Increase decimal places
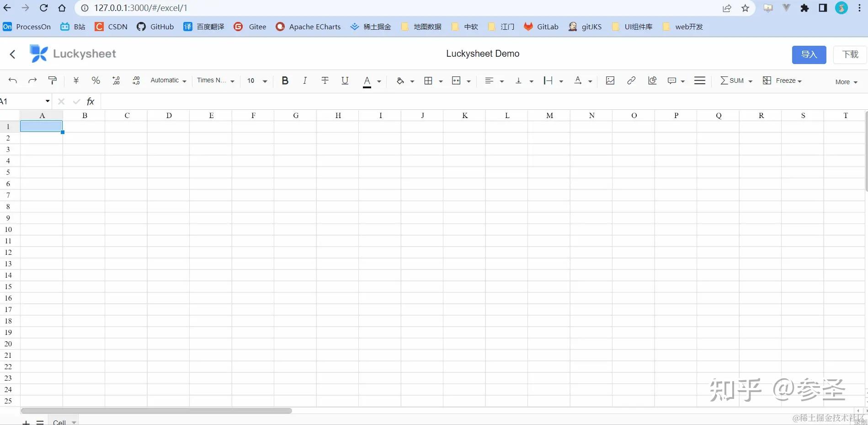868x425 pixels. coord(136,81)
